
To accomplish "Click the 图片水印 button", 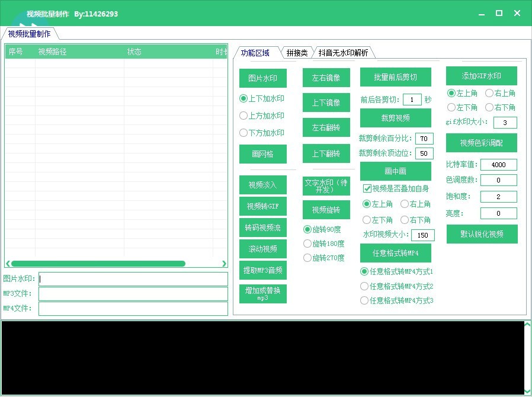I will pos(262,78).
